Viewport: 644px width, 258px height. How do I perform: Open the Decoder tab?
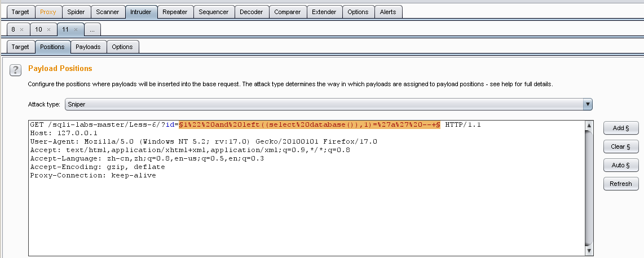tap(252, 12)
